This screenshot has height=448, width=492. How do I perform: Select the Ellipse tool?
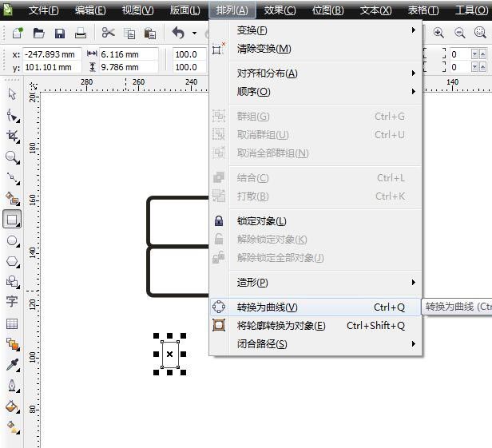click(x=13, y=240)
